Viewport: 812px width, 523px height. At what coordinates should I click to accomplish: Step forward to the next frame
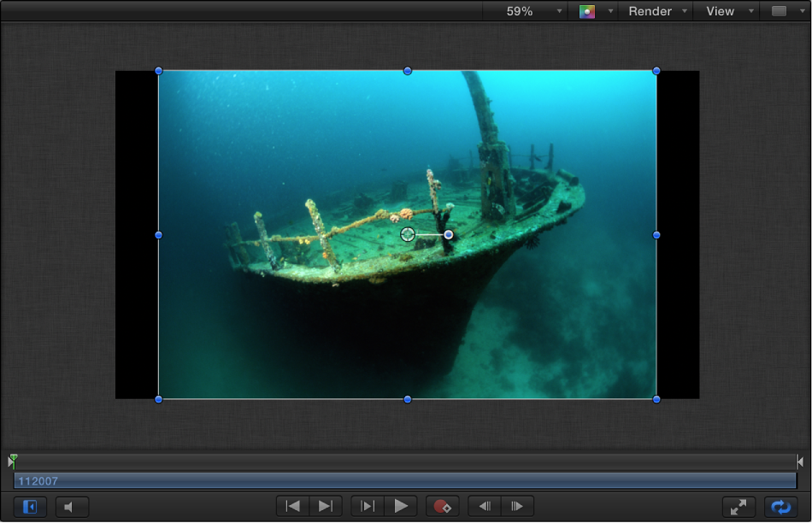(517, 506)
